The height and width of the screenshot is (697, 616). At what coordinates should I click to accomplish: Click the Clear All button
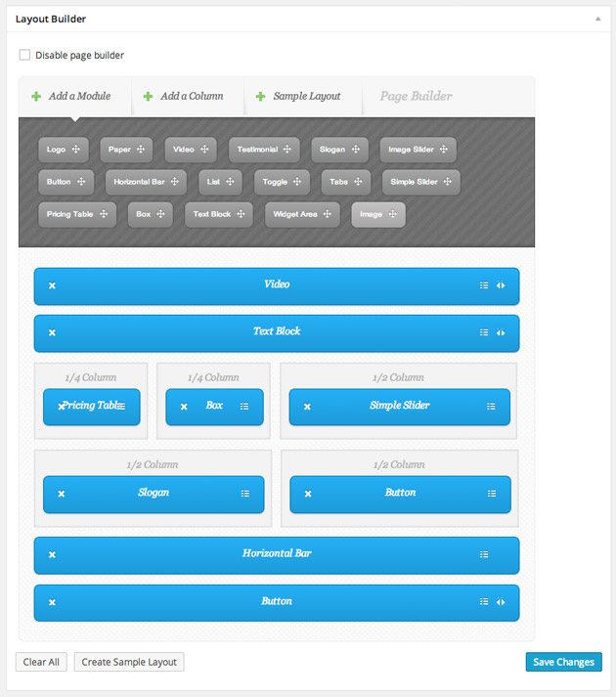coord(41,662)
